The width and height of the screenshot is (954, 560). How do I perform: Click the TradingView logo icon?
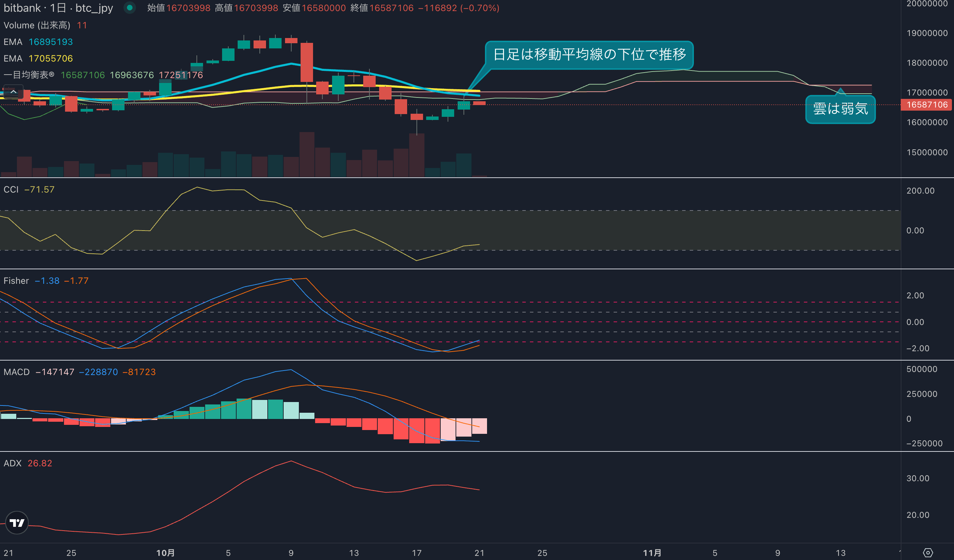click(17, 523)
